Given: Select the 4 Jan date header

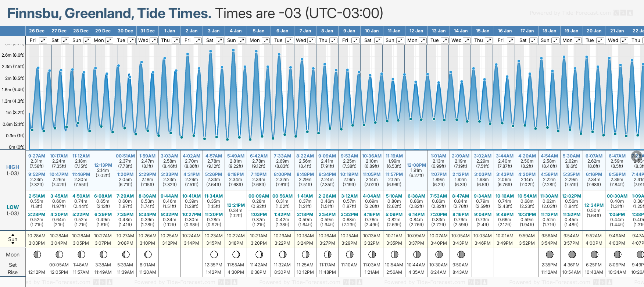Looking at the screenshot, I should click(x=236, y=31).
